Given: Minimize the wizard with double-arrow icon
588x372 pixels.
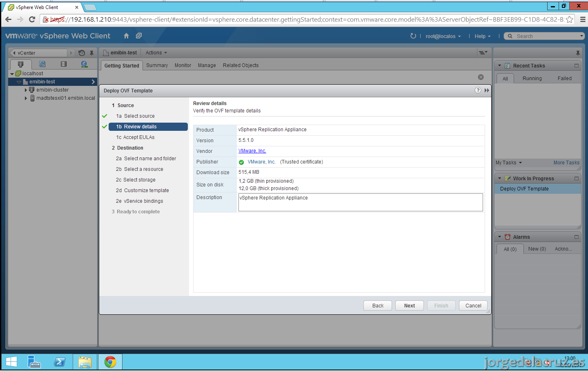Looking at the screenshot, I should (x=487, y=90).
